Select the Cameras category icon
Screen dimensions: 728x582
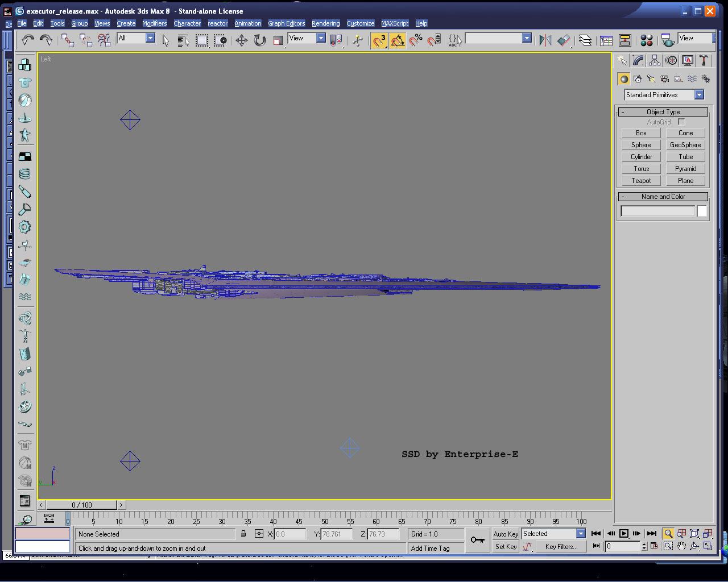pos(665,79)
